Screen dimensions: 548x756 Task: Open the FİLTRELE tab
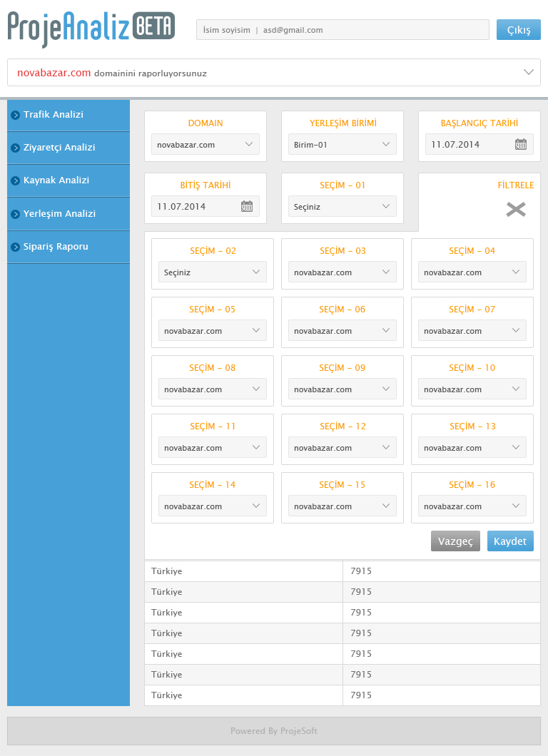point(515,185)
